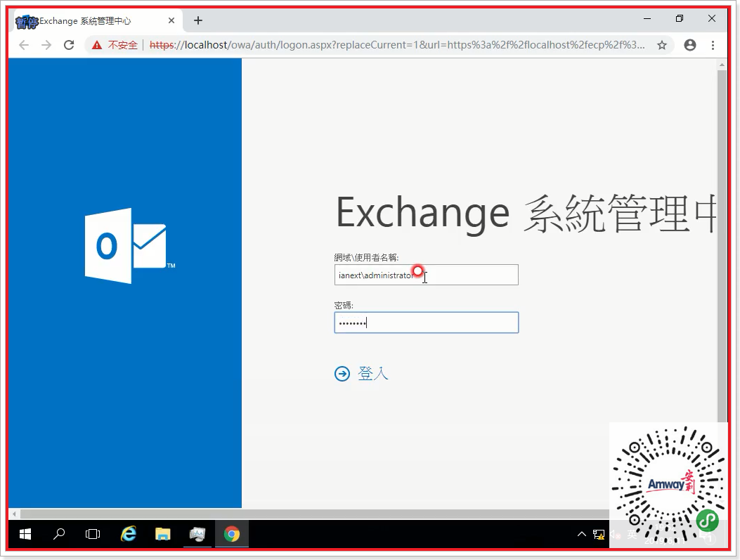
Task: Open the Chrome three-dot menu
Action: coord(713,45)
